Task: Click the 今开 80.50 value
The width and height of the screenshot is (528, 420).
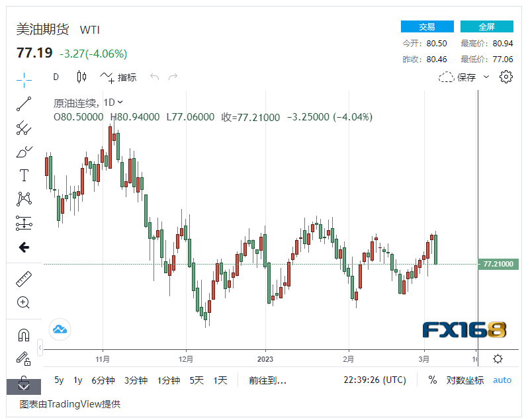Action: [437, 44]
